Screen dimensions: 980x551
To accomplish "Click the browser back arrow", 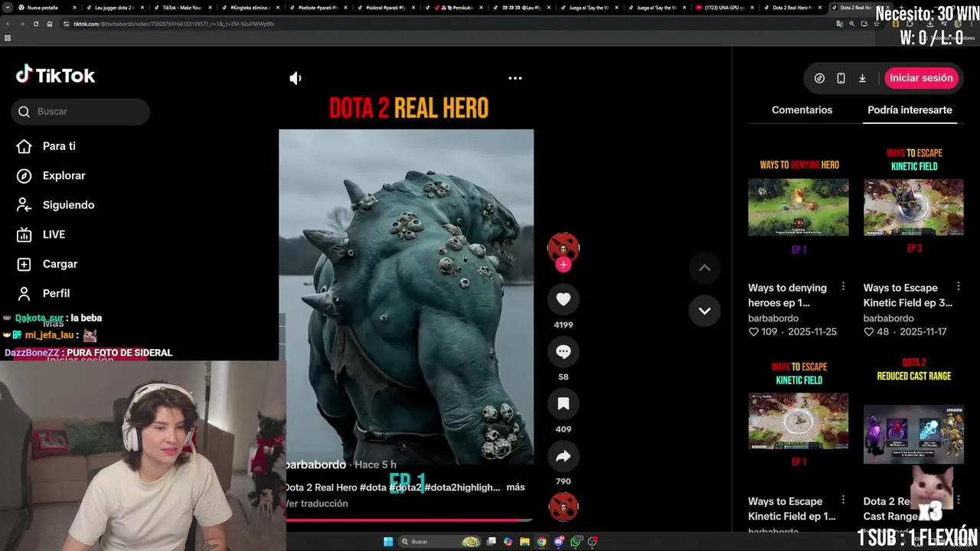I will (8, 24).
